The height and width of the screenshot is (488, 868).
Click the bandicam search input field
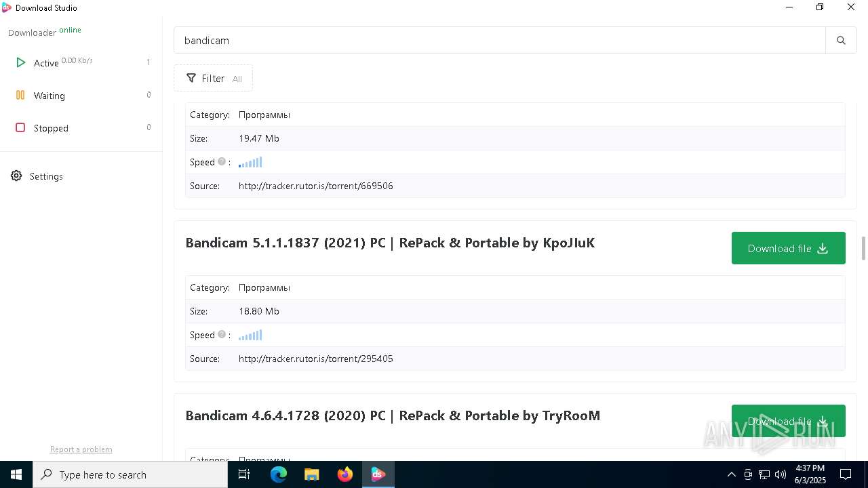(500, 41)
